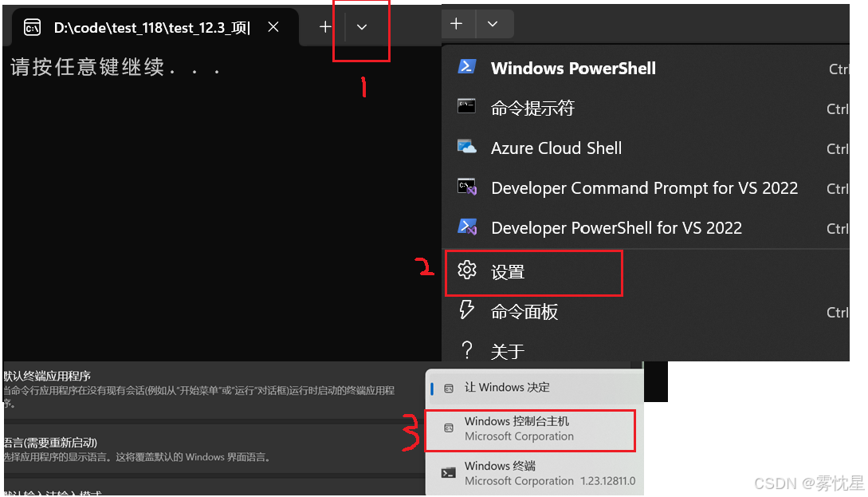
Task: Expand the left terminal's profile dropdown chevron
Action: [362, 27]
